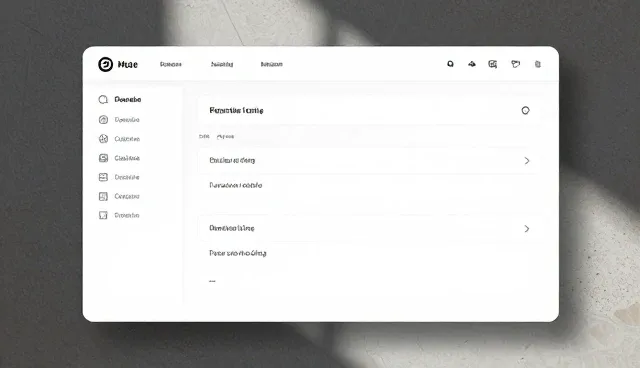The image size is (640, 368).
Task: Click the description text under the second settings row
Action: [x=238, y=253]
